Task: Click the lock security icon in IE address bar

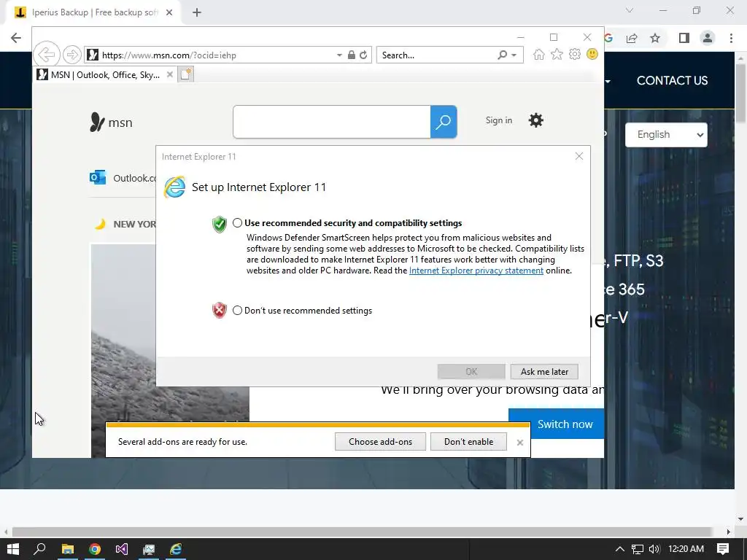Action: pos(351,55)
